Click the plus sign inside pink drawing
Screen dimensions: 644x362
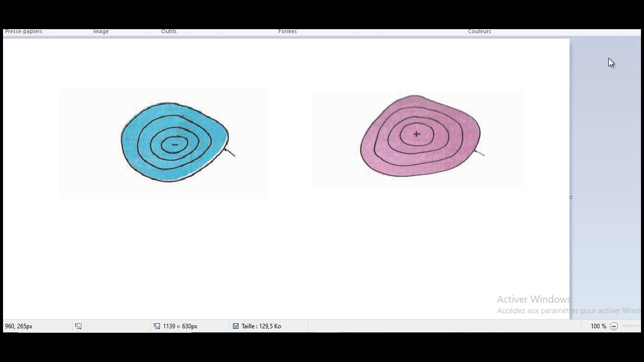point(417,134)
